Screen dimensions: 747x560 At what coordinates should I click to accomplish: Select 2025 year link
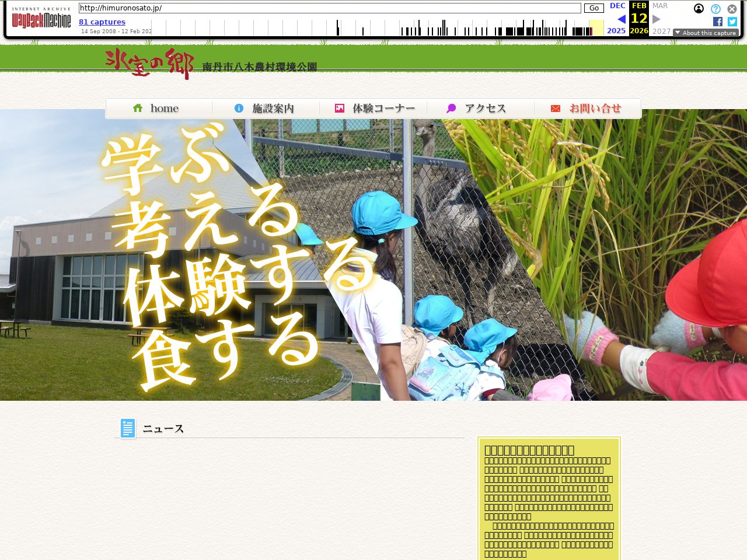616,31
